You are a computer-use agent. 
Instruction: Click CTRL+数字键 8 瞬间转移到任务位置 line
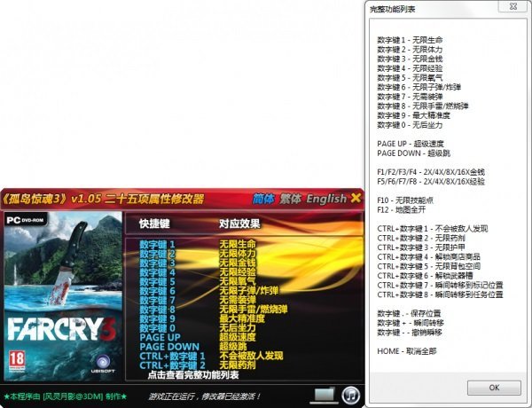[440, 294]
